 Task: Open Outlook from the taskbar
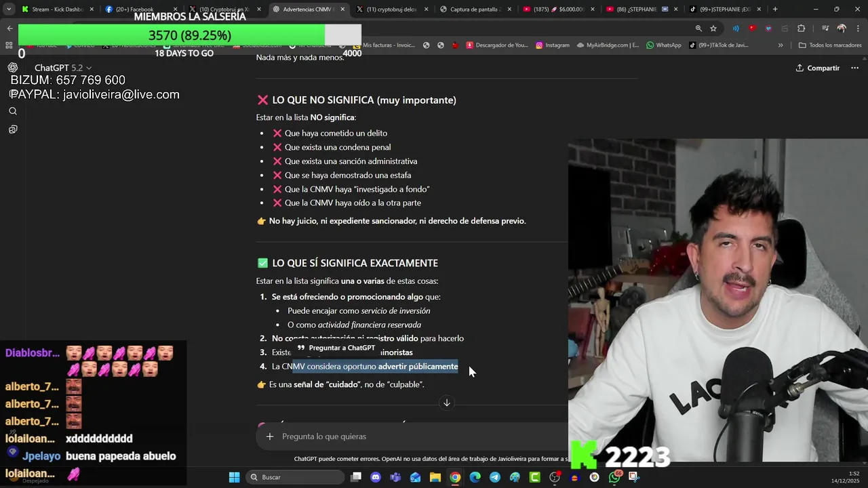(x=415, y=477)
